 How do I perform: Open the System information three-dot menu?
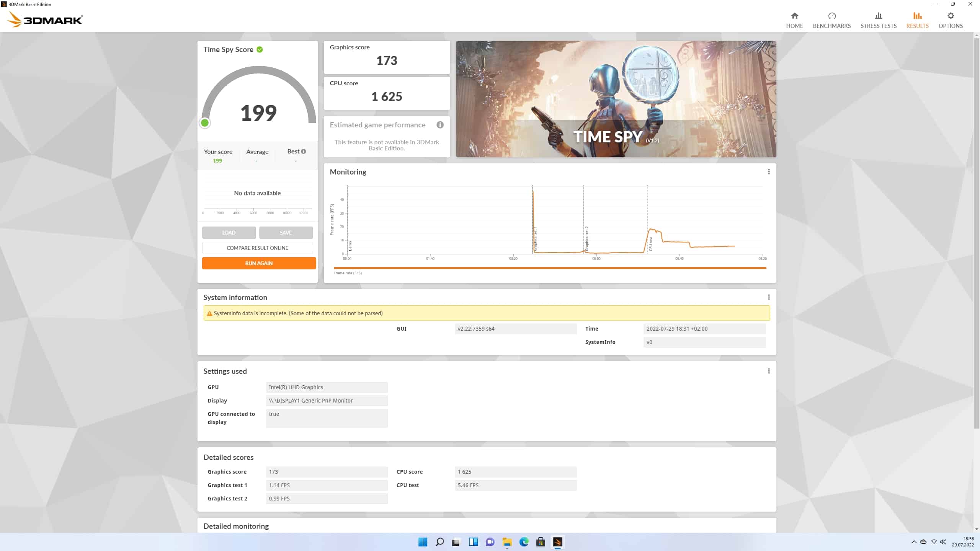point(768,297)
